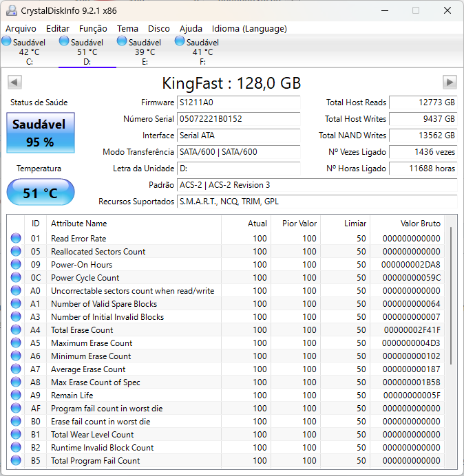Click the Atual column header
464x476 pixels.
(246, 224)
